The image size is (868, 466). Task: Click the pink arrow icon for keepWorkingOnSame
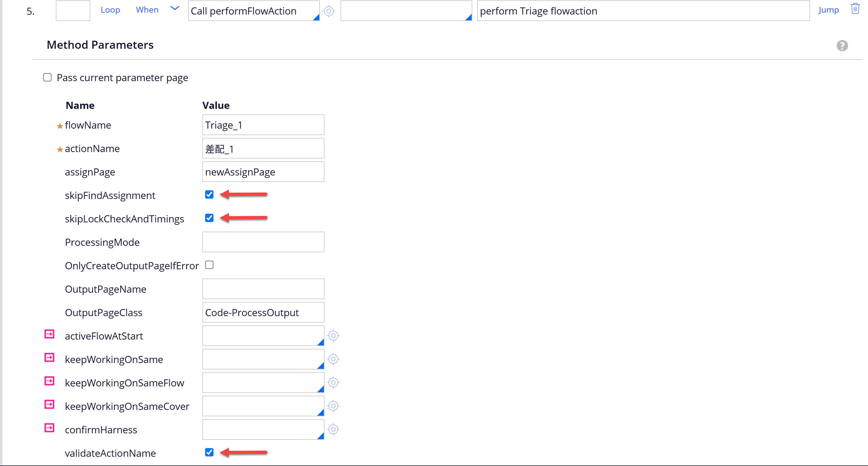(x=50, y=357)
